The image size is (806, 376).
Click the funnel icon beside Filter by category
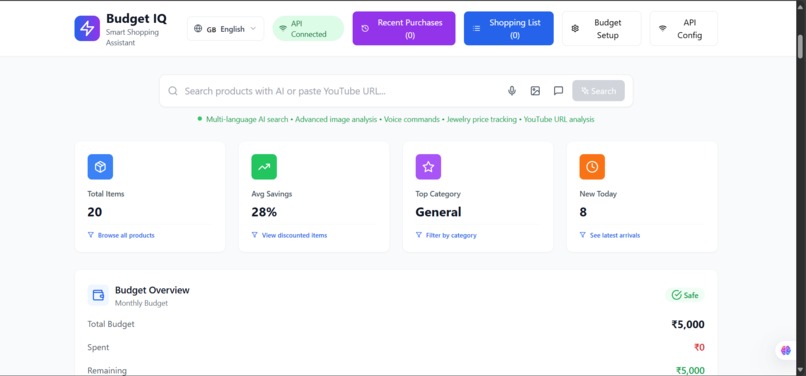coord(419,235)
